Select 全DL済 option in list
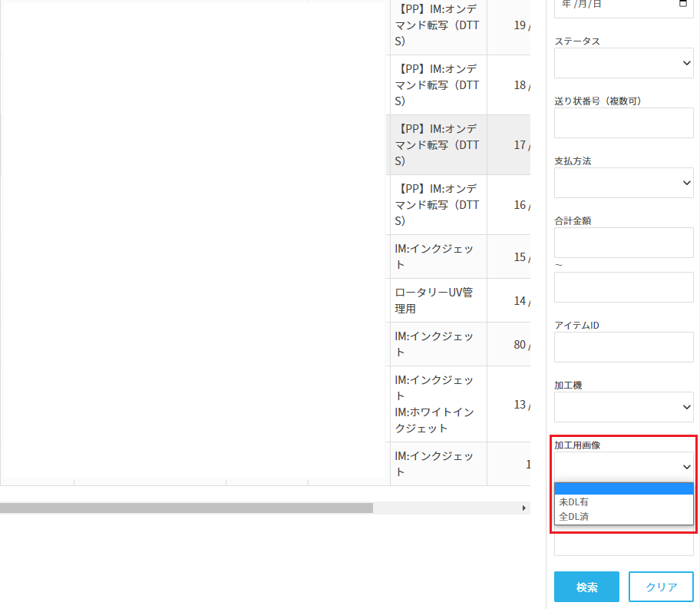 point(623,517)
